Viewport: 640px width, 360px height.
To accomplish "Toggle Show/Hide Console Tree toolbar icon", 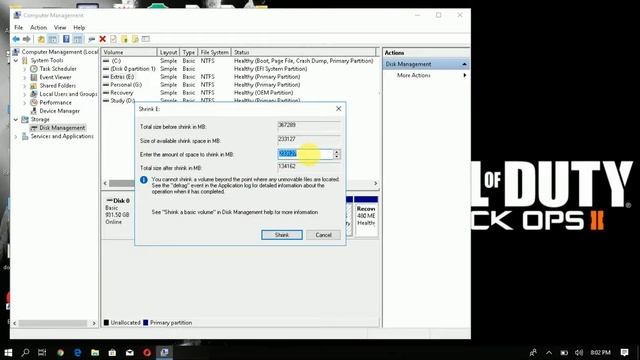I will point(53,39).
